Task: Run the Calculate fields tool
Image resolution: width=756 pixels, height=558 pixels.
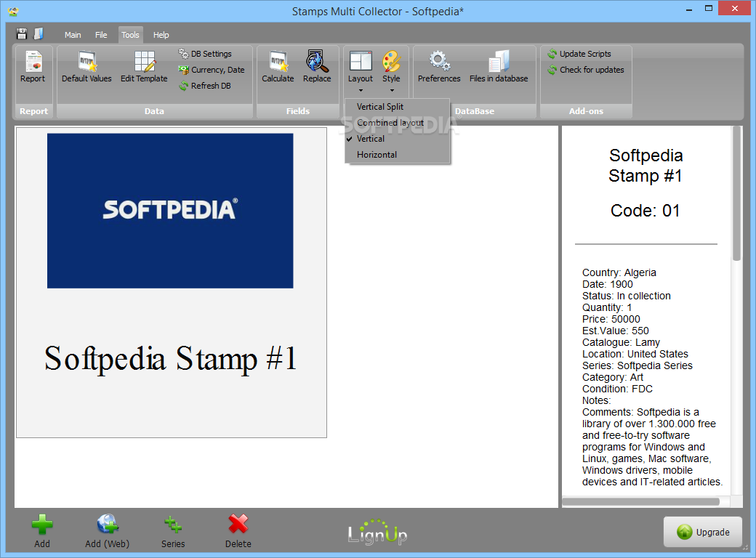Action: 278,67
